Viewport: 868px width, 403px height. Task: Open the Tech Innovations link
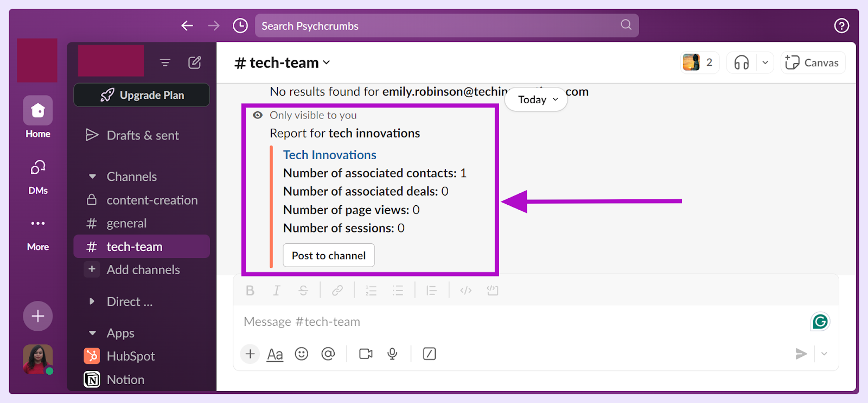329,155
